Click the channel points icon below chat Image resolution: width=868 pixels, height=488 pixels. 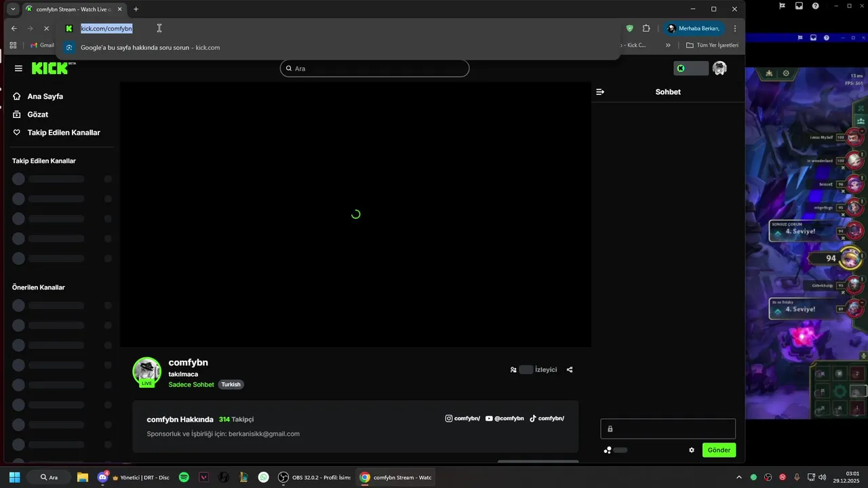tap(608, 450)
